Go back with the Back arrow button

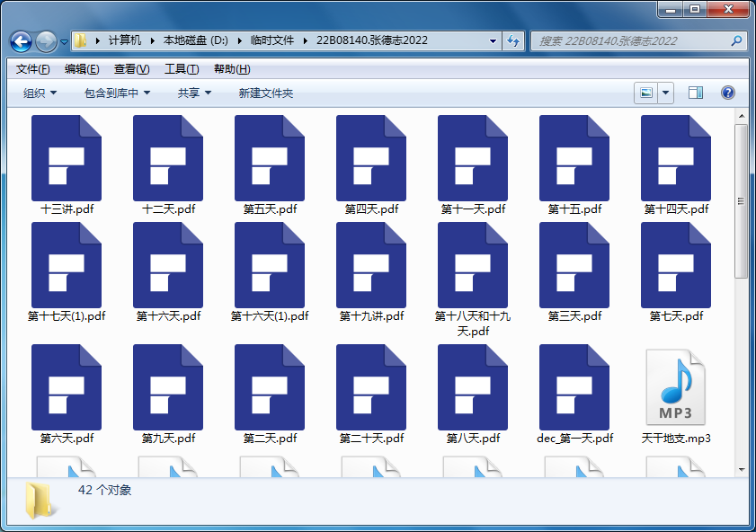point(22,41)
